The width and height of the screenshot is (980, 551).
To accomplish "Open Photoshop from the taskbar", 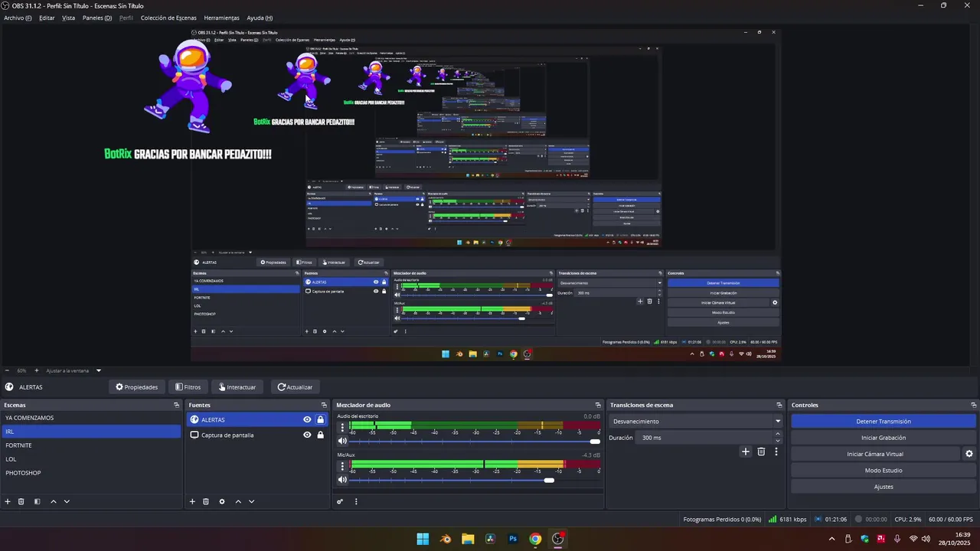I will point(513,539).
